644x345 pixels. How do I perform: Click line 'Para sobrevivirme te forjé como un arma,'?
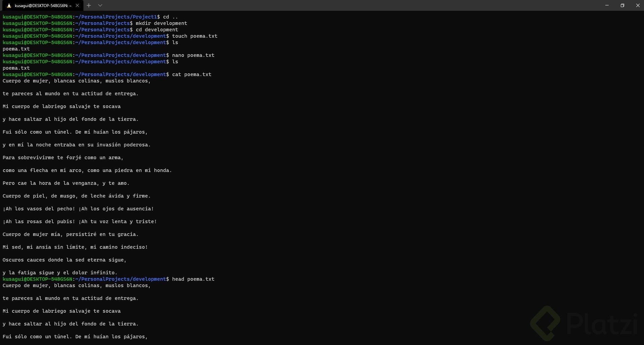coord(63,158)
